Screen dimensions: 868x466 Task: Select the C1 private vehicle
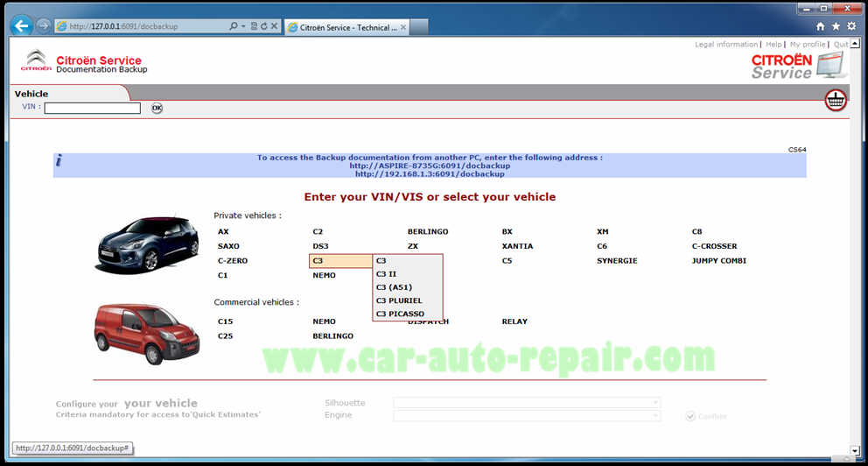(222, 275)
